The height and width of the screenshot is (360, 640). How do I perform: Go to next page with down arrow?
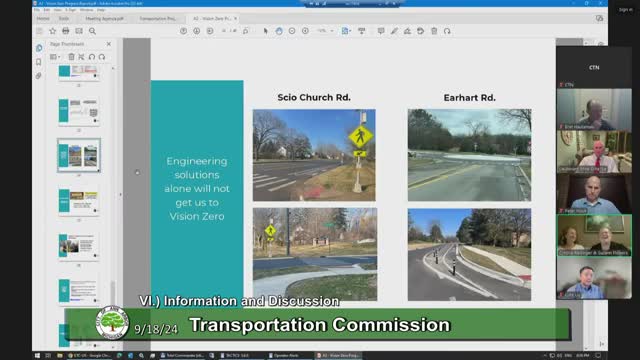(196, 31)
